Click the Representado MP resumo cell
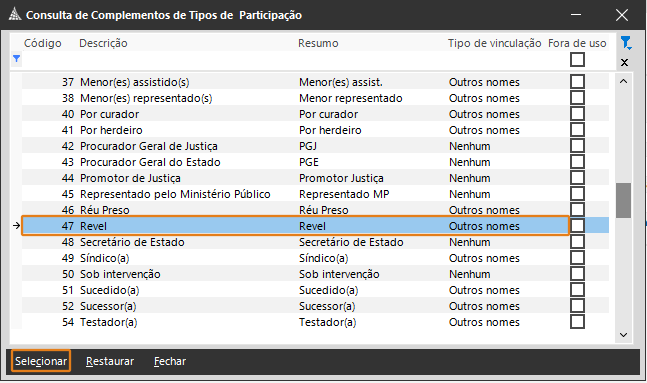 [x=344, y=194]
